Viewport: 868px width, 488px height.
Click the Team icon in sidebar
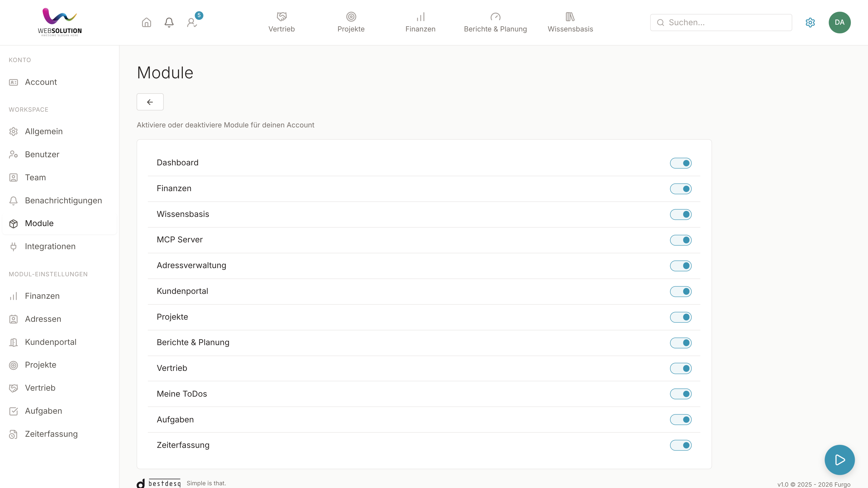tap(14, 178)
